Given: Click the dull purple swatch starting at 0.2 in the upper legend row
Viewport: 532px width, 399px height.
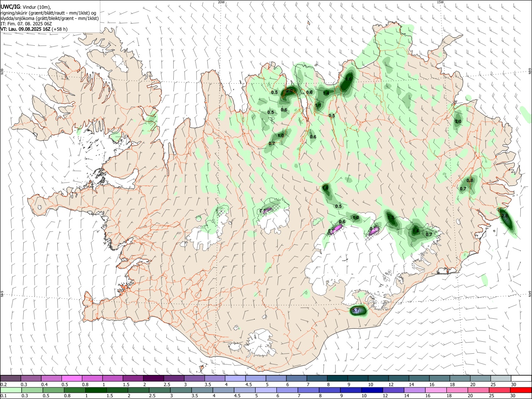Looking at the screenshot, I should [x=10, y=378].
